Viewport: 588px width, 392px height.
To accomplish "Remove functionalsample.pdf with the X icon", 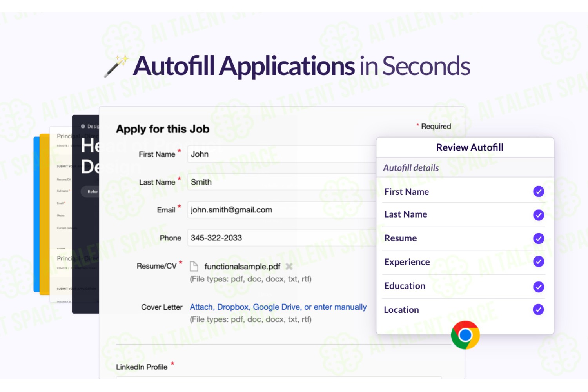I will (289, 267).
